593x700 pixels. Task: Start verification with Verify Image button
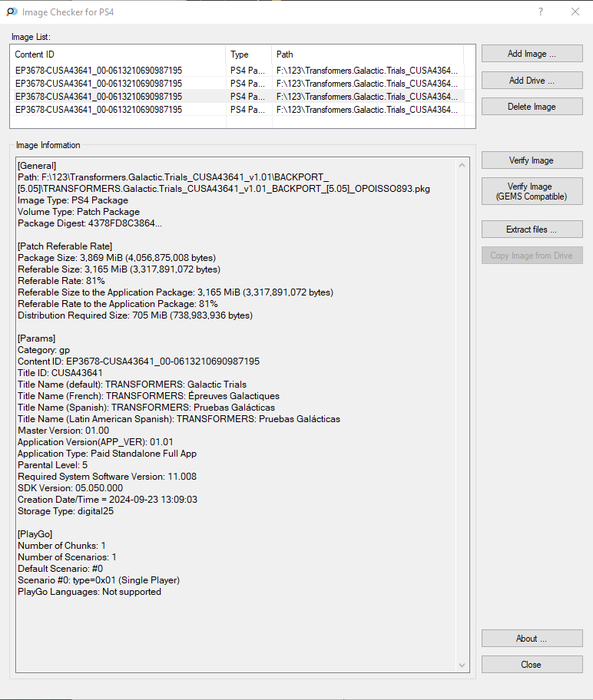(x=532, y=160)
